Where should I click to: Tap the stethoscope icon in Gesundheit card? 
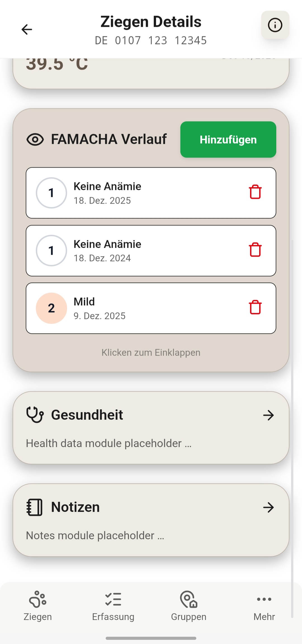click(35, 415)
